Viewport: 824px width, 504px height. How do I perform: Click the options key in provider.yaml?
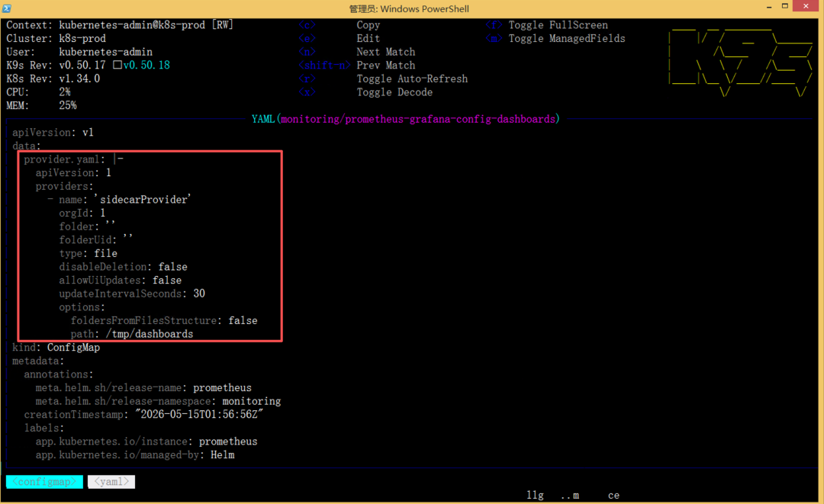82,307
